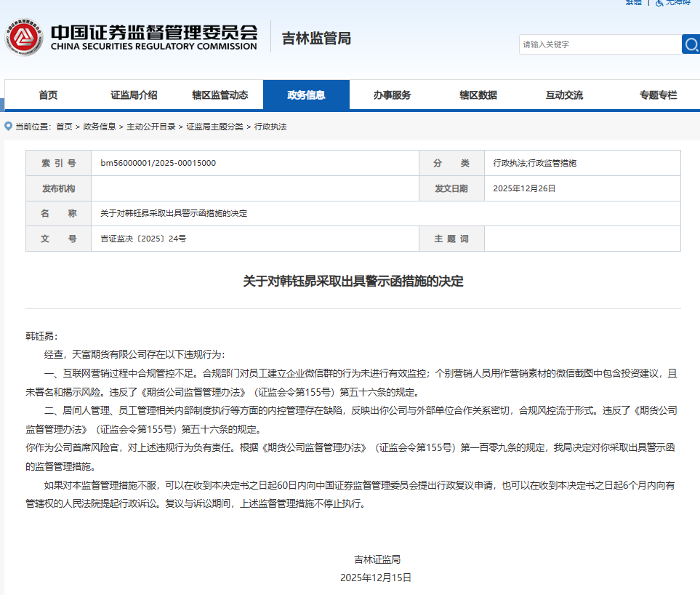Click 行政执法 breadcrumb link
The height and width of the screenshot is (595, 700).
pyautogui.click(x=270, y=127)
